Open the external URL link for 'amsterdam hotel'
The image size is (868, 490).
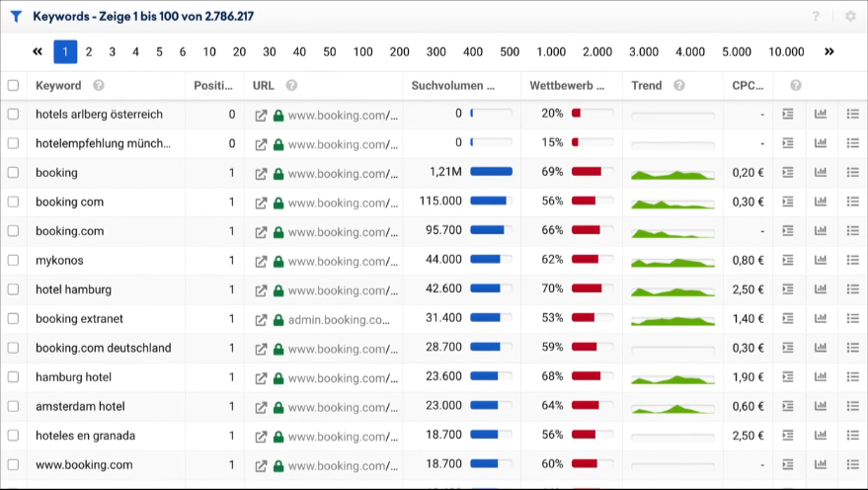(261, 407)
